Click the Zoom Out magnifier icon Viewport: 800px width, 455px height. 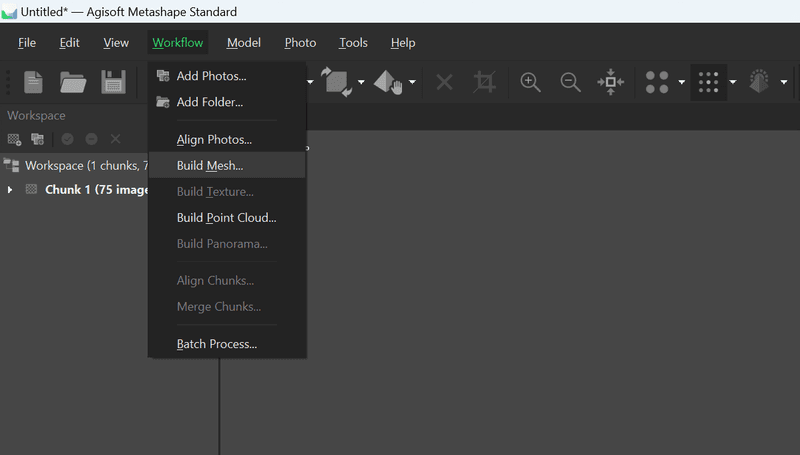pyautogui.click(x=570, y=82)
